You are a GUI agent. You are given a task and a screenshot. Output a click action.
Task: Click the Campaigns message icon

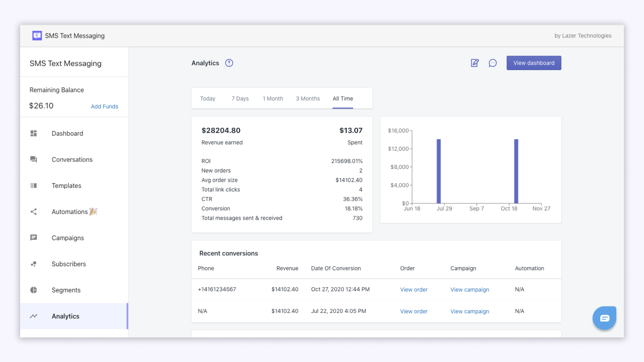(34, 238)
